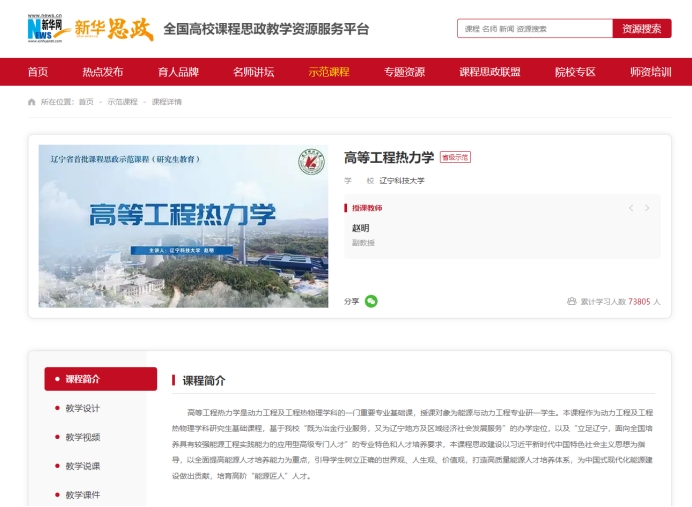Screen dimensions: 692x507
Task: Click the 新华思政 brand logo
Action: click(114, 29)
